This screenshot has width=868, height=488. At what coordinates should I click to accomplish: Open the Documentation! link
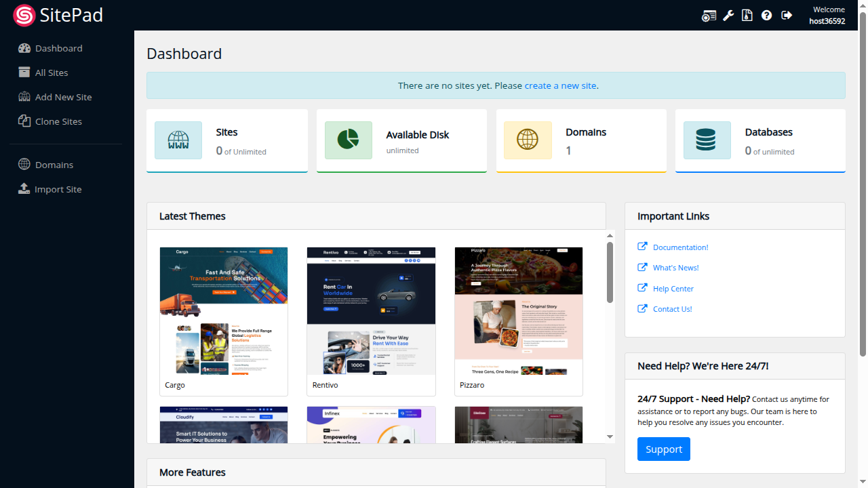[x=680, y=247]
